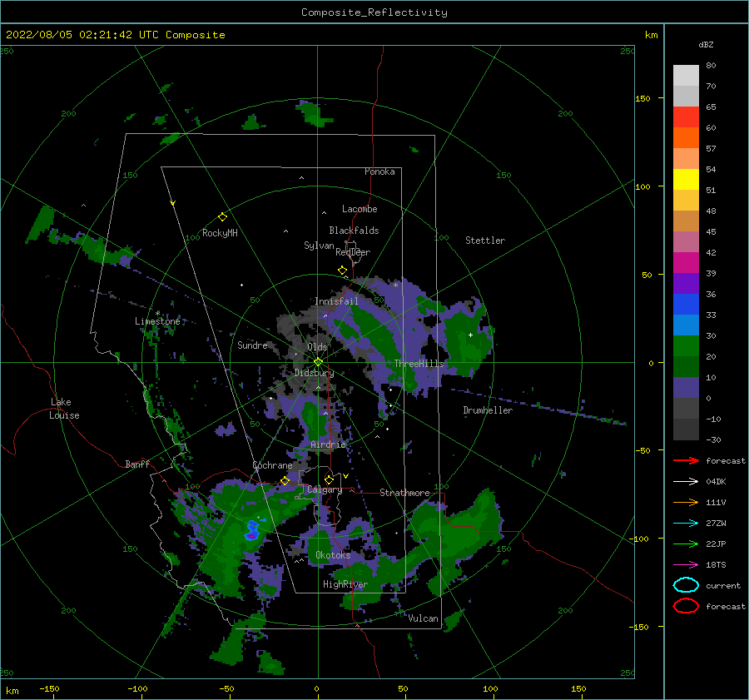Click the dBZ legend heading
Image resolution: width=749 pixels, height=700 pixels.
[x=706, y=44]
